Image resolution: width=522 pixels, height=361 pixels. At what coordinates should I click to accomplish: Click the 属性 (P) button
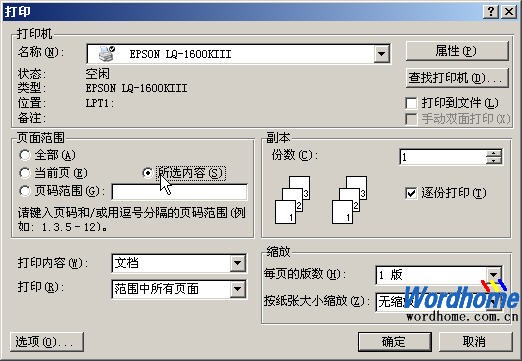(457, 51)
